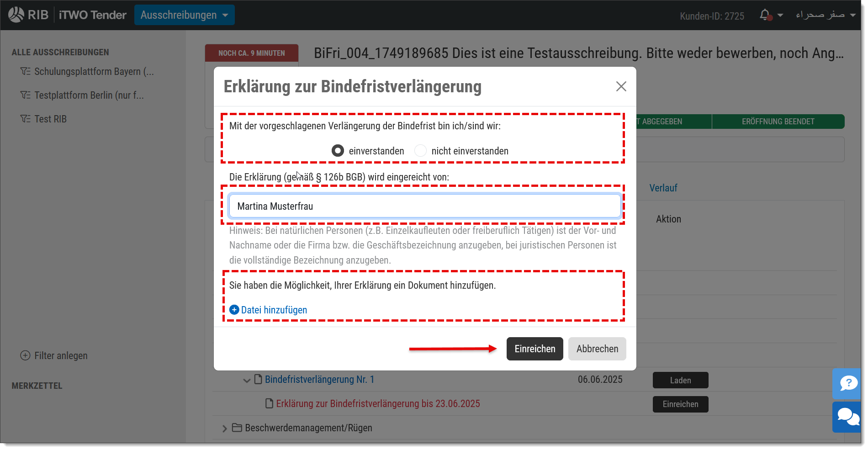Click the Noch ca. 9 Minuten badge

point(252,53)
